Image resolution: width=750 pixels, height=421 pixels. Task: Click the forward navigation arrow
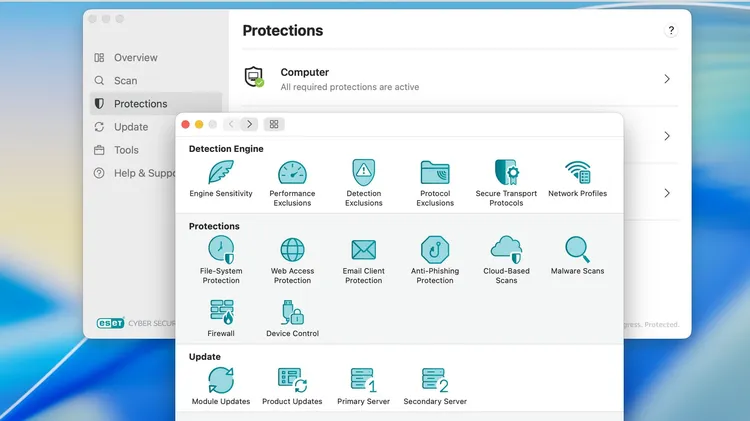pos(249,124)
